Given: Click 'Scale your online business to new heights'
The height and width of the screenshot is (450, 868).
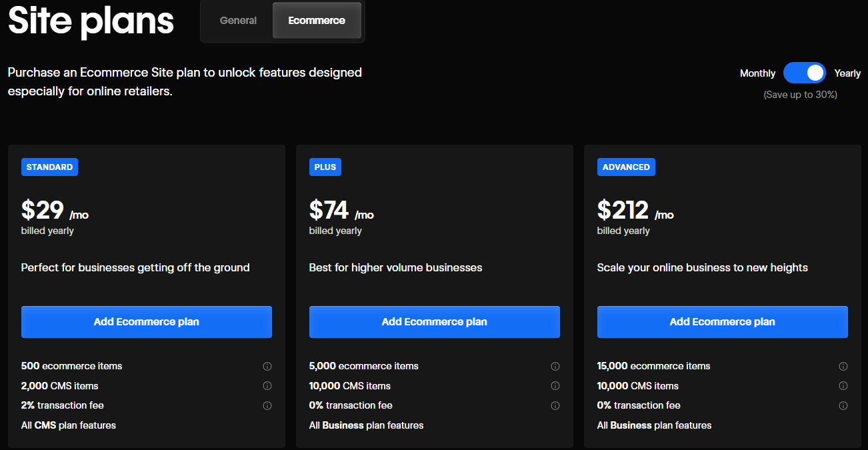Looking at the screenshot, I should [x=703, y=267].
